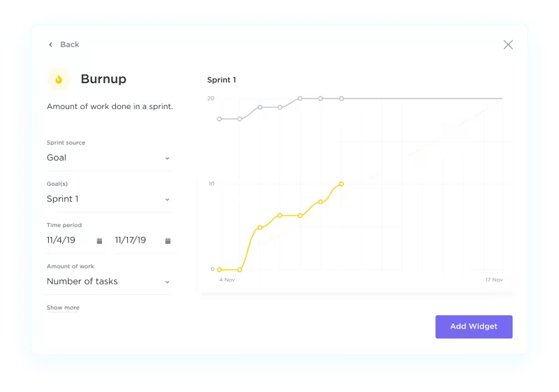
Task: Open the Amount of work dropdown
Action: (x=109, y=282)
